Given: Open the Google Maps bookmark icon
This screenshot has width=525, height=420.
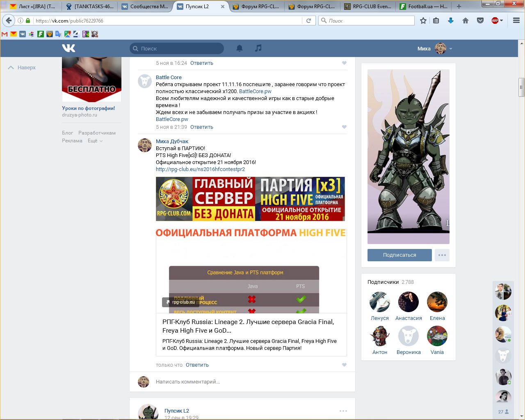Looking at the screenshot, I should pyautogui.click(x=67, y=34).
